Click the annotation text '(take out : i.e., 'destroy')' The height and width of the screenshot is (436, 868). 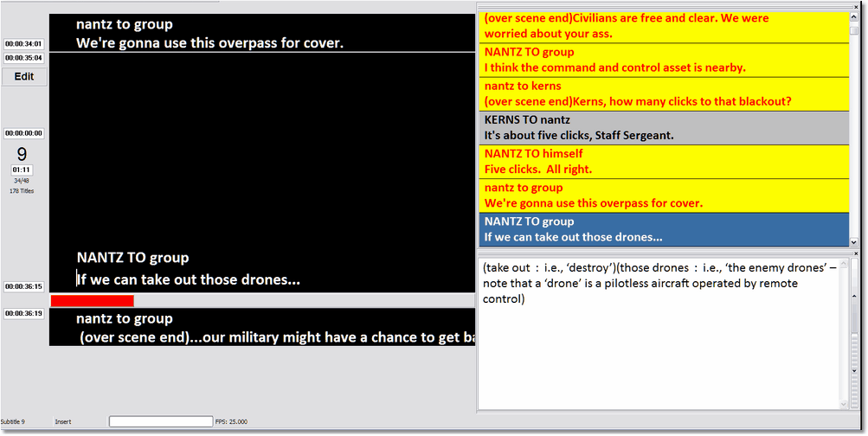[x=550, y=268]
